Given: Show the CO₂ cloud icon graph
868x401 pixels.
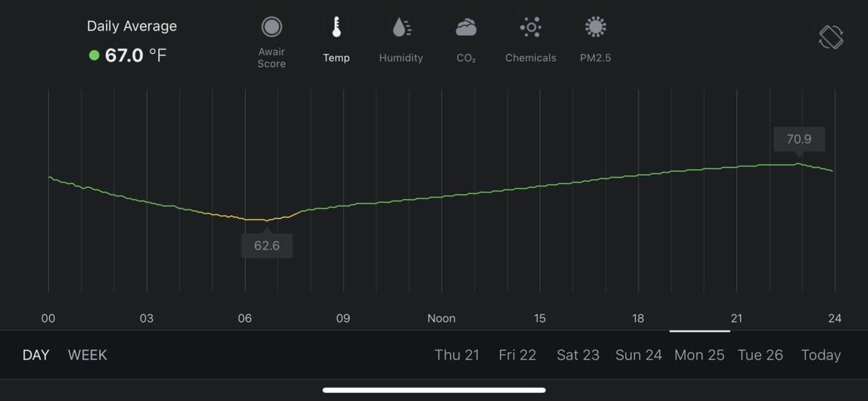Looking at the screenshot, I should 466,27.
